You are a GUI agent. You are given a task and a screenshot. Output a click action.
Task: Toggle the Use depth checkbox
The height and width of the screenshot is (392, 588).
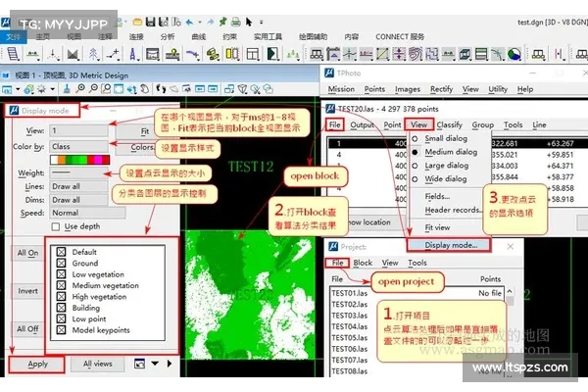[x=56, y=226]
